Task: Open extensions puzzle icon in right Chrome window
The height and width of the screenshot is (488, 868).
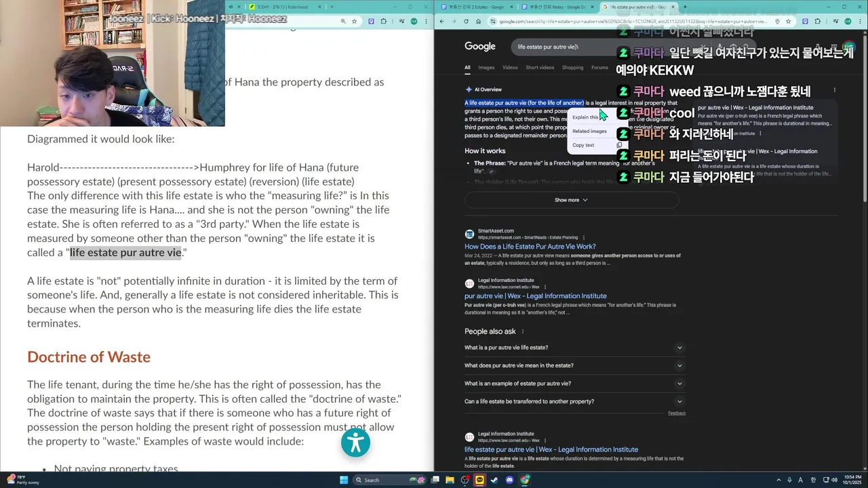Action: point(818,21)
